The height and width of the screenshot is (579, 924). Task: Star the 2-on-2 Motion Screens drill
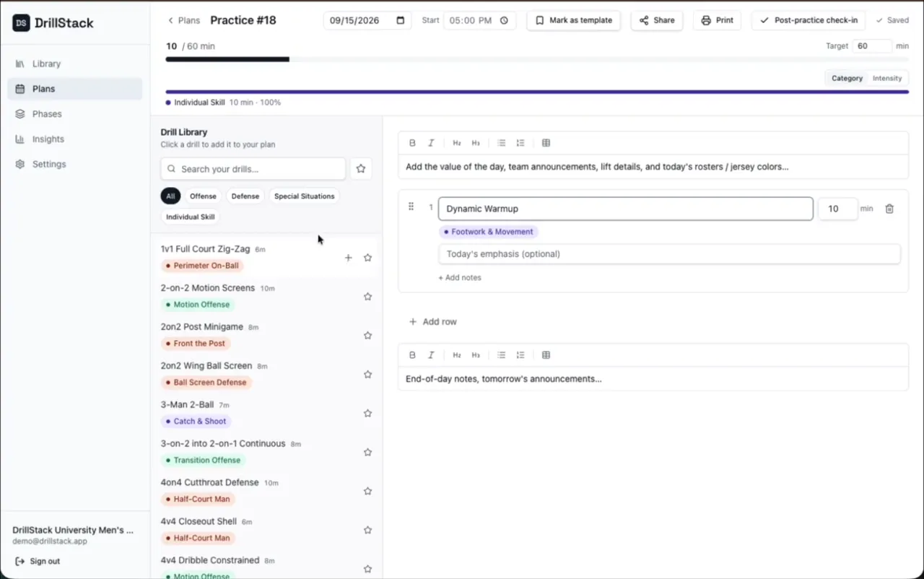pos(367,297)
